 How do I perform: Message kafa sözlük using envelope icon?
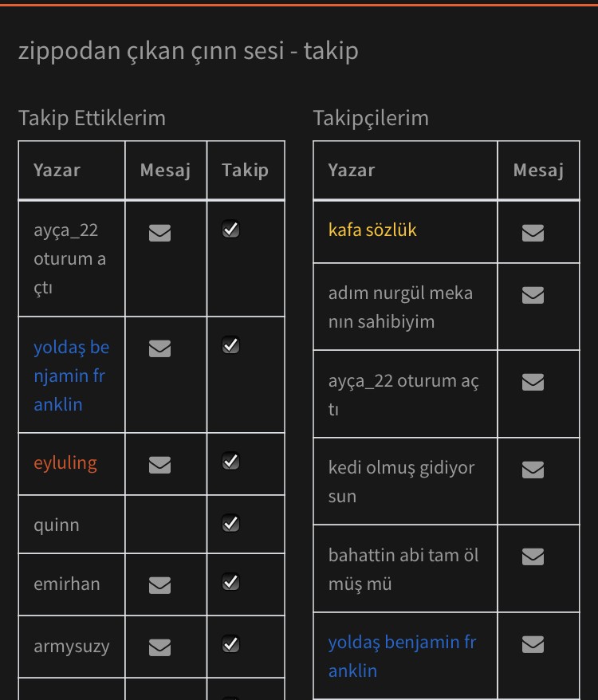tap(533, 232)
